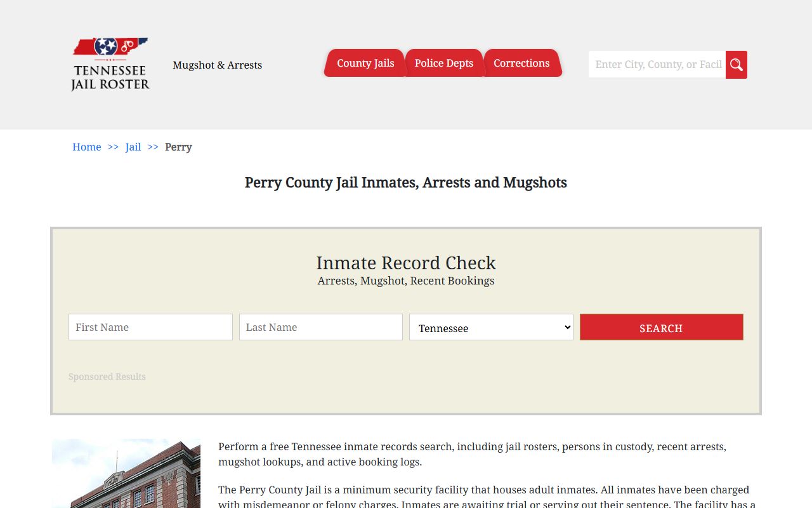Click the Perry County Jail Inmates heading

tap(406, 183)
